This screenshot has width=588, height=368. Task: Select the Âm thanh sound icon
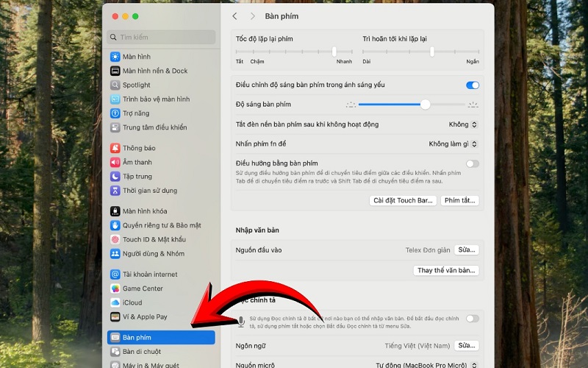tap(115, 162)
